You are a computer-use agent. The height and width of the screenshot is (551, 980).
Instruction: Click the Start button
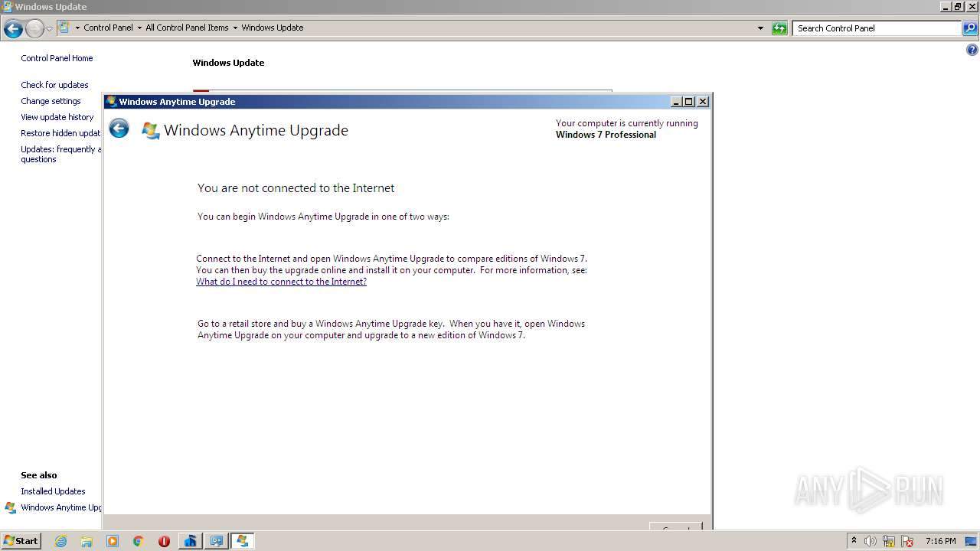click(21, 540)
